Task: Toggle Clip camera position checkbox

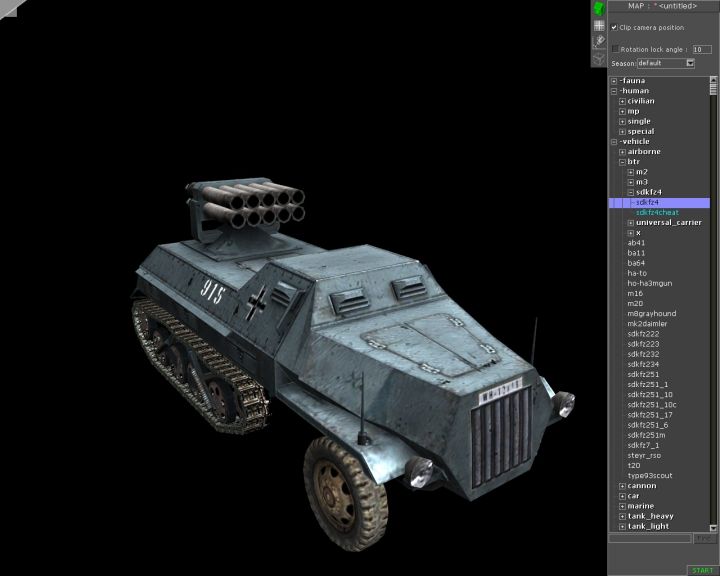Action: 615,27
